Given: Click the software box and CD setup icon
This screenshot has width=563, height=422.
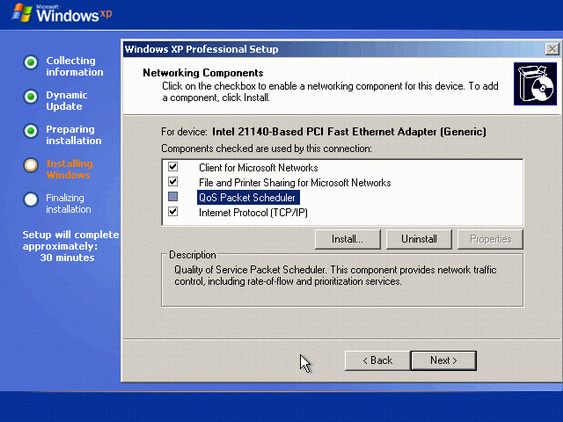Looking at the screenshot, I should pyautogui.click(x=535, y=84).
